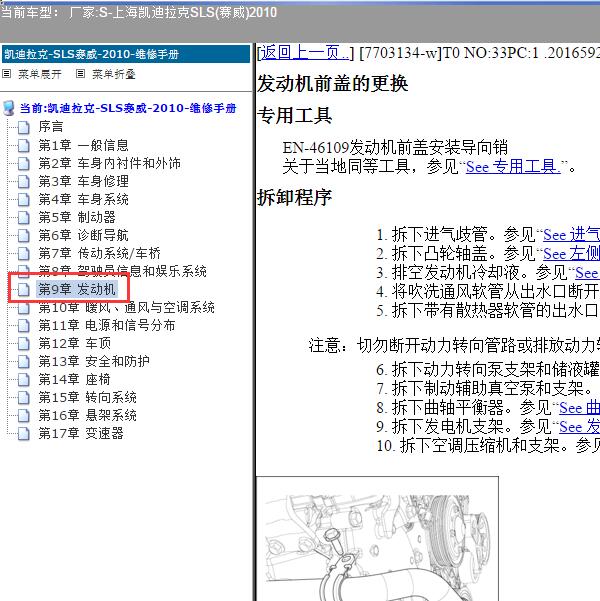Select chapter 第13章 安全和防护

click(94, 361)
